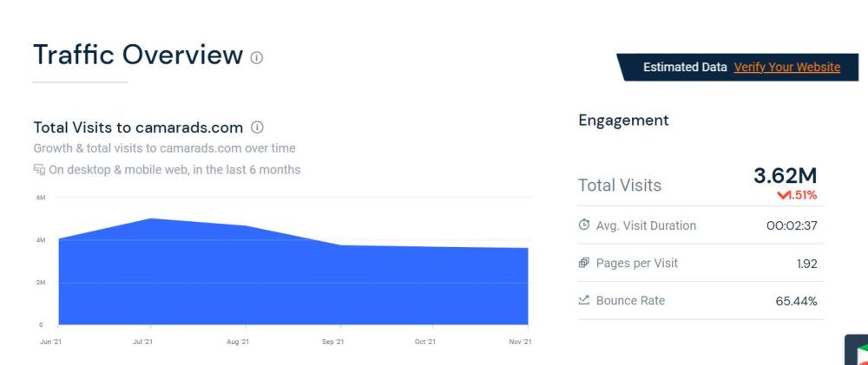Select the Sep '21 marker on the chart
This screenshot has height=365, width=868.
[x=333, y=342]
